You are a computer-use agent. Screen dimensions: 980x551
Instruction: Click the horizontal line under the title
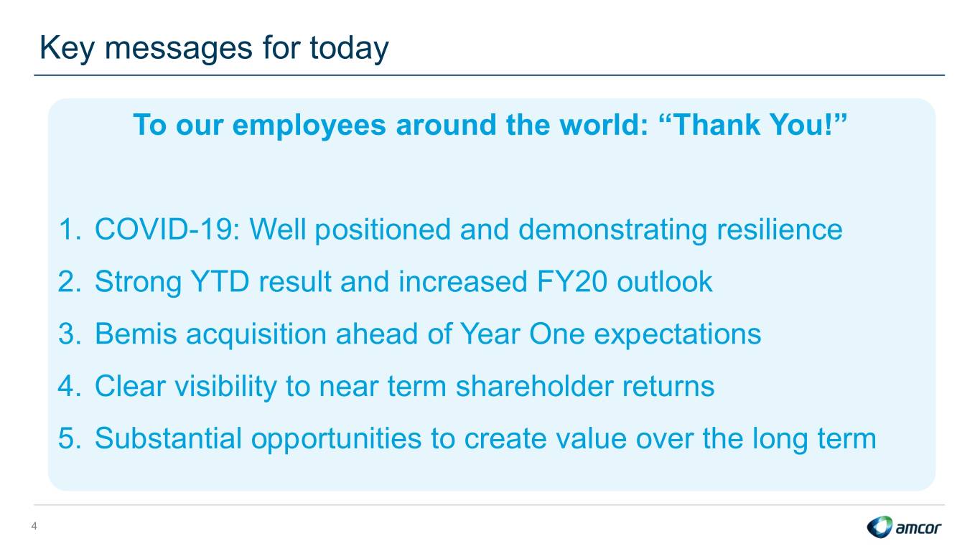click(x=490, y=75)
